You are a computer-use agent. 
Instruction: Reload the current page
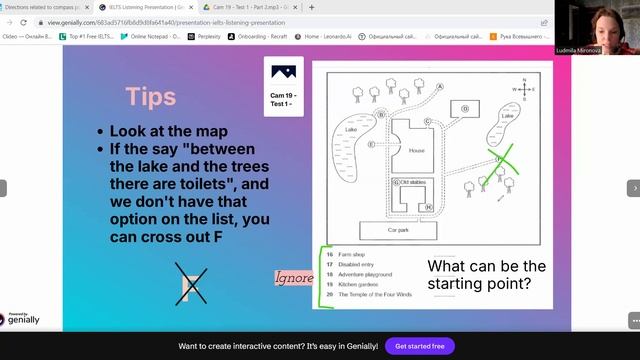[24, 22]
